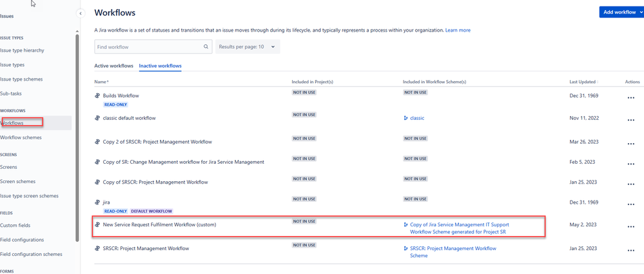
Task: Open Copy of Jira Service Management IT Support scheme
Action: [x=460, y=228]
